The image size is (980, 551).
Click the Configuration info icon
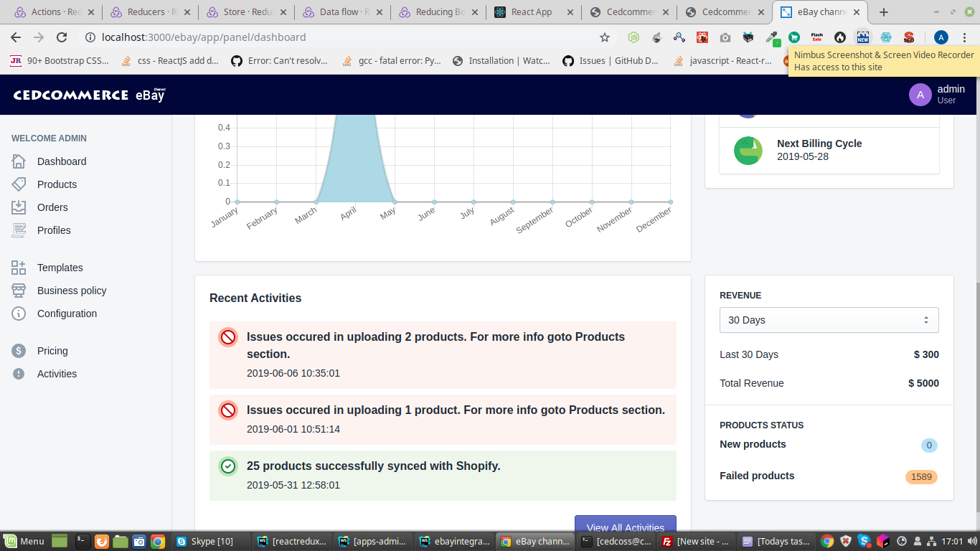point(19,314)
